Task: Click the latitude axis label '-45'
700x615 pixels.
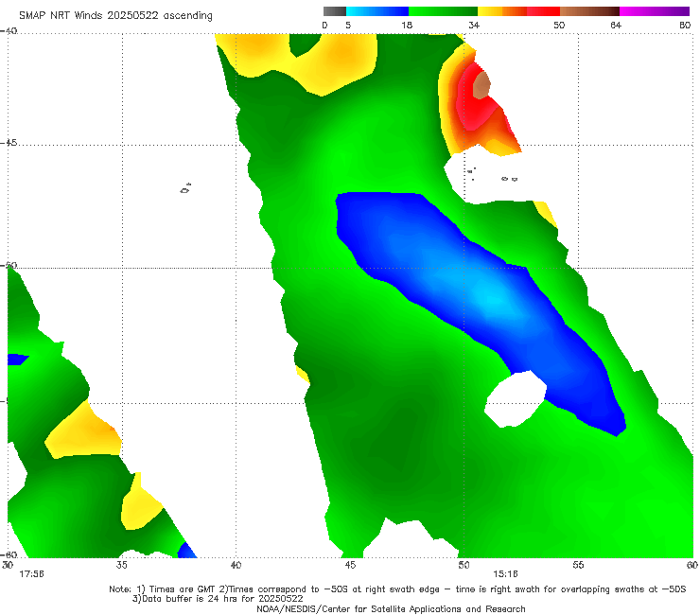Action: pos(9,143)
